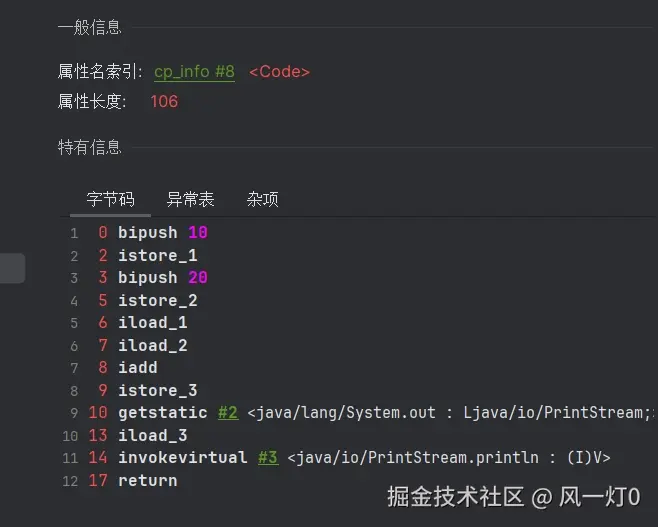Click the invokevirtual instruction keyword
The height and width of the screenshot is (527, 658).
tap(182, 458)
